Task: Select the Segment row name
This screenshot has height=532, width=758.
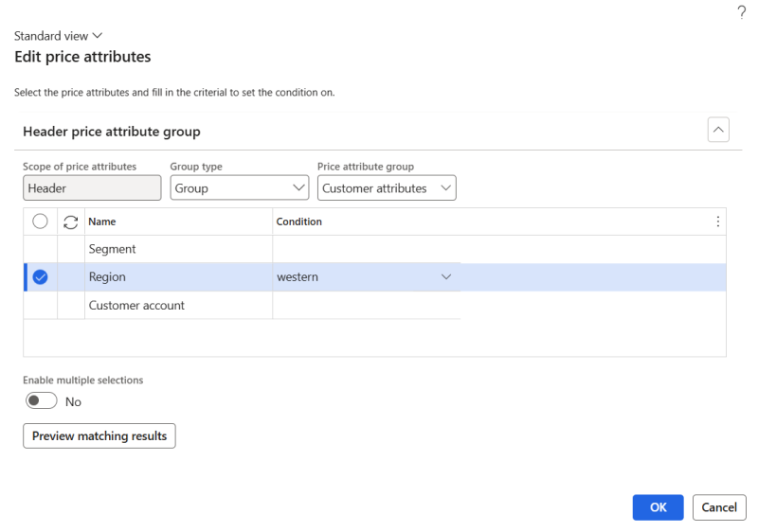Action: coord(112,249)
